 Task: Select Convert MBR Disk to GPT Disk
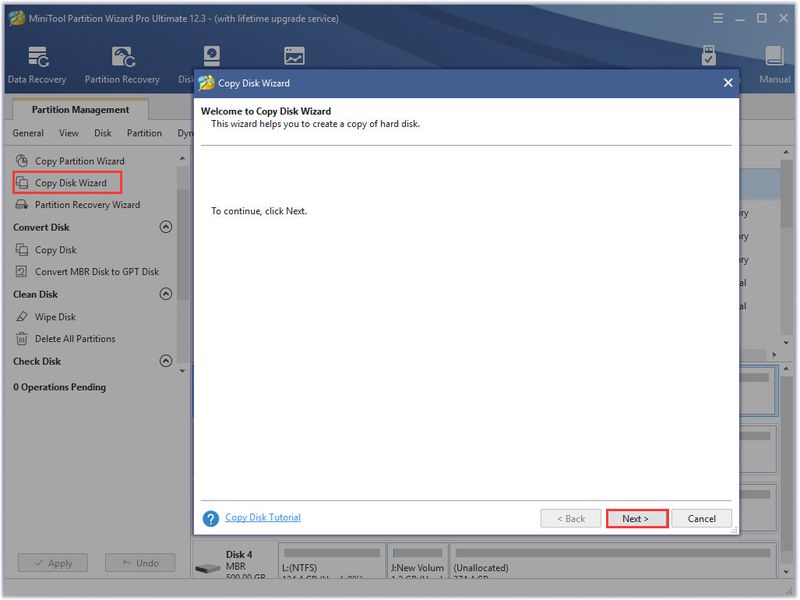click(97, 271)
